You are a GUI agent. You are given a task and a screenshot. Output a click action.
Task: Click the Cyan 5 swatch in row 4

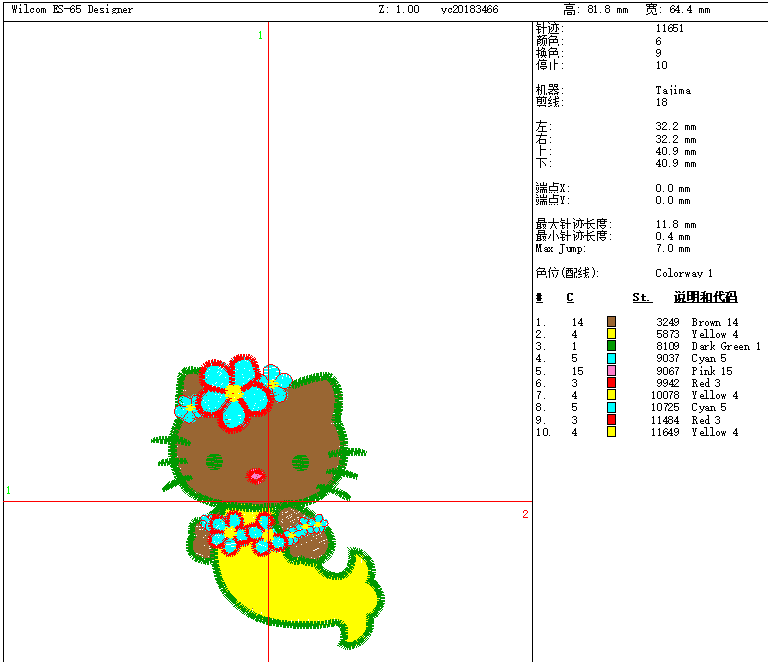[611, 358]
